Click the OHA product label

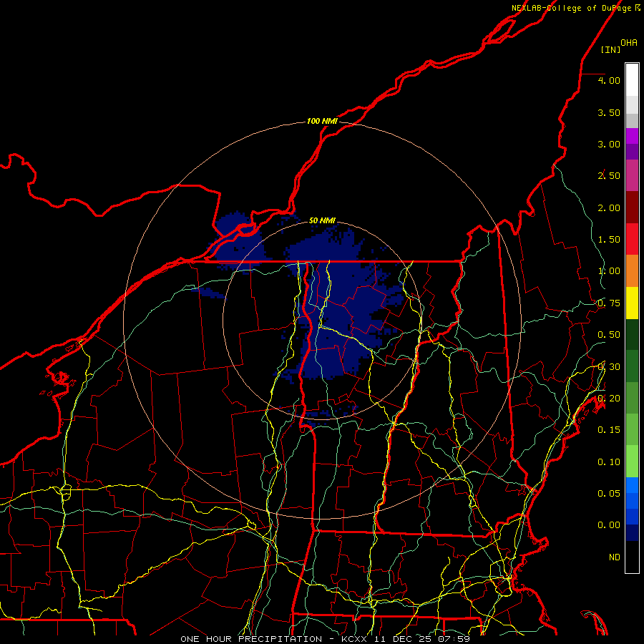click(629, 43)
